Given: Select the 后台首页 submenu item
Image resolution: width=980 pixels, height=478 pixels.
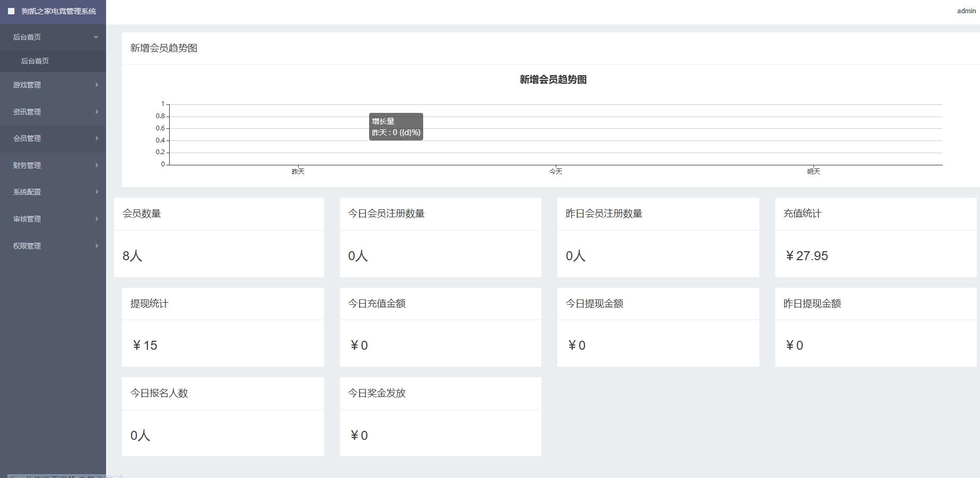Looking at the screenshot, I should click(x=35, y=61).
